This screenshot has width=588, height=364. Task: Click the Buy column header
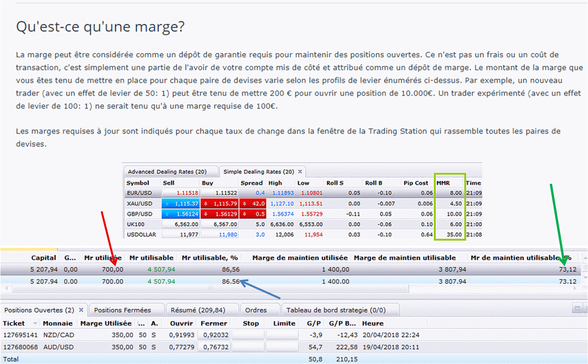207,183
